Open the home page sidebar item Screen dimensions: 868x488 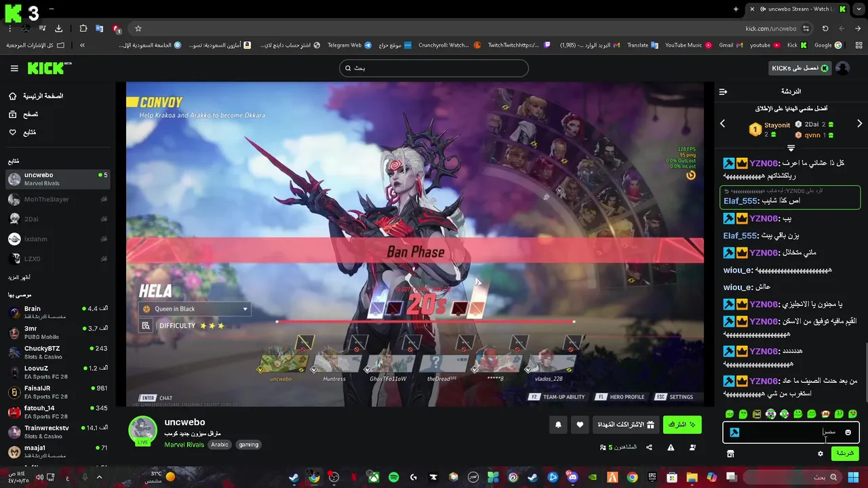click(x=35, y=96)
